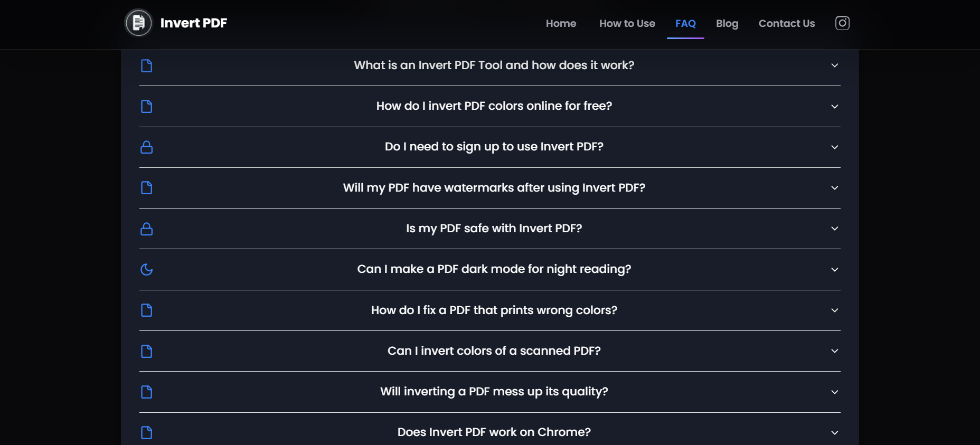Expand chevron for dark mode night reading
Screen dimensions: 980x445
click(835, 269)
